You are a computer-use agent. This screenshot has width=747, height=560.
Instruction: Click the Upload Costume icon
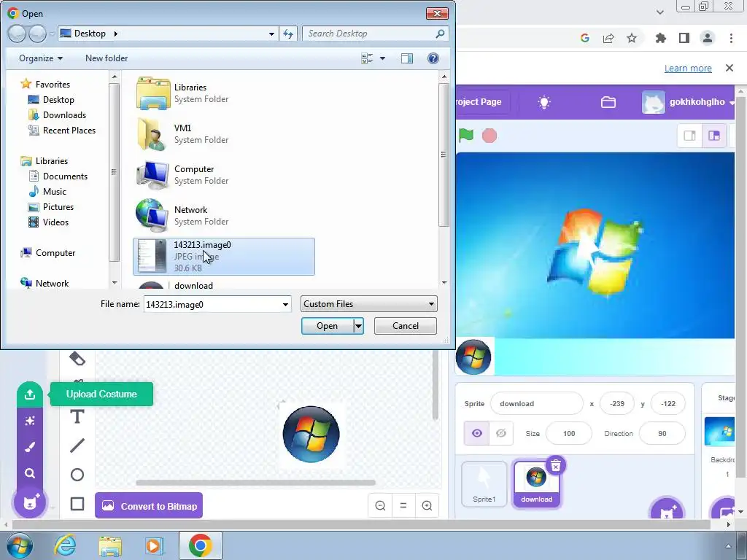(29, 394)
